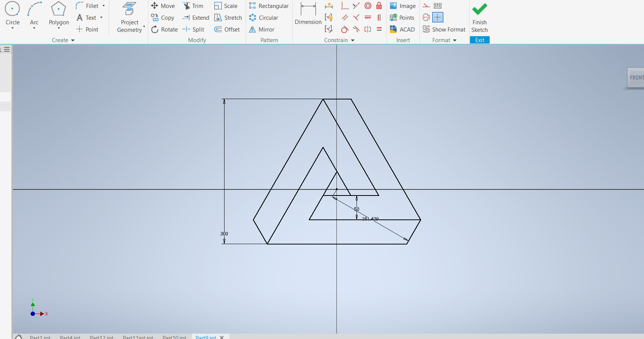Click the Fix constraint lock icon

(x=379, y=6)
